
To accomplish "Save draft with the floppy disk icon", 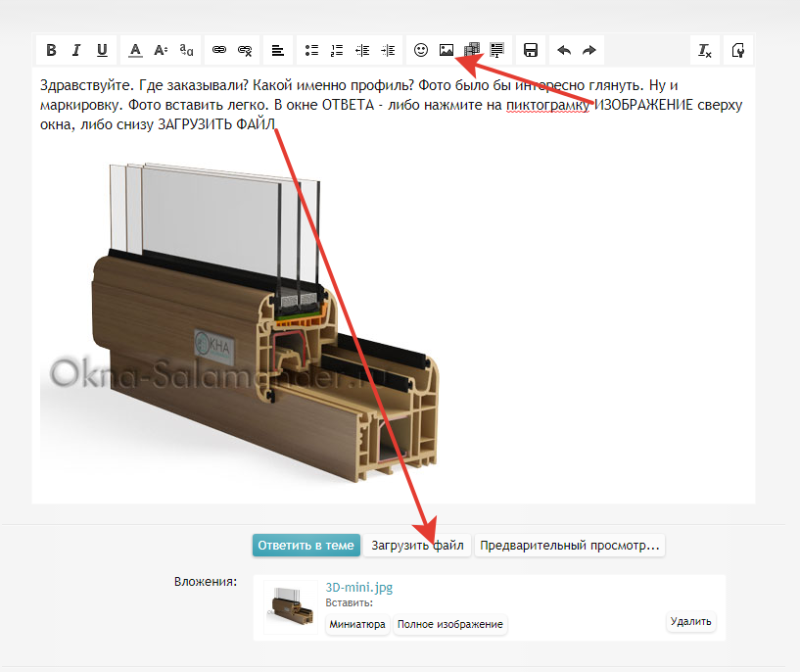I will [531, 50].
